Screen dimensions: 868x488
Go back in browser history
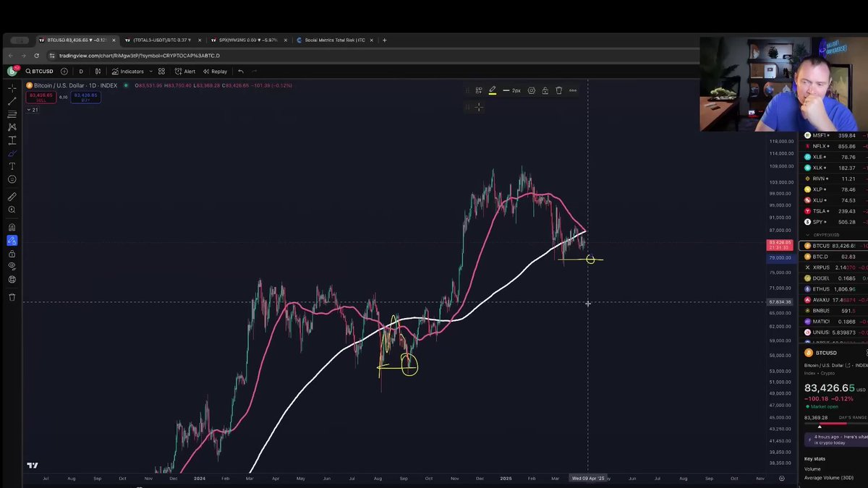tap(11, 56)
